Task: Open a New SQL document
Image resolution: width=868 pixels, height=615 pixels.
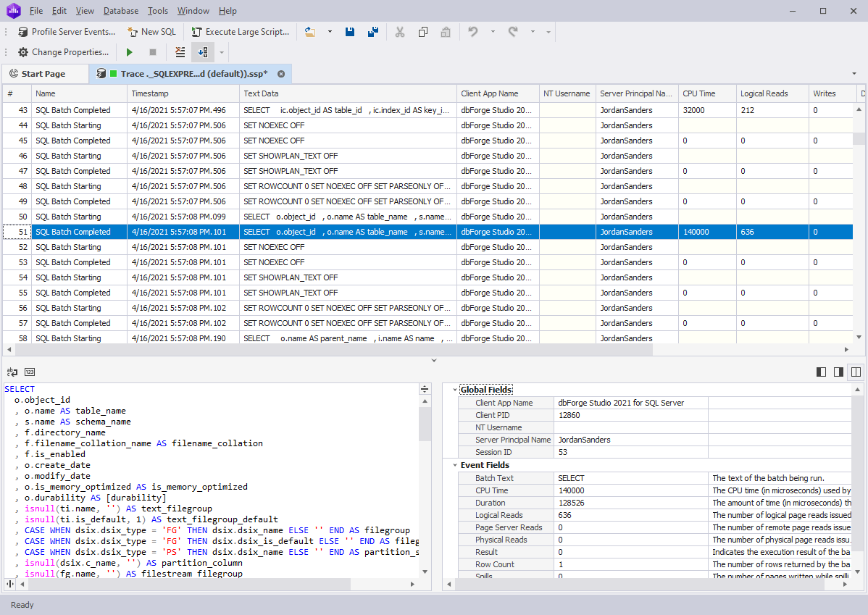Action: pyautogui.click(x=151, y=31)
